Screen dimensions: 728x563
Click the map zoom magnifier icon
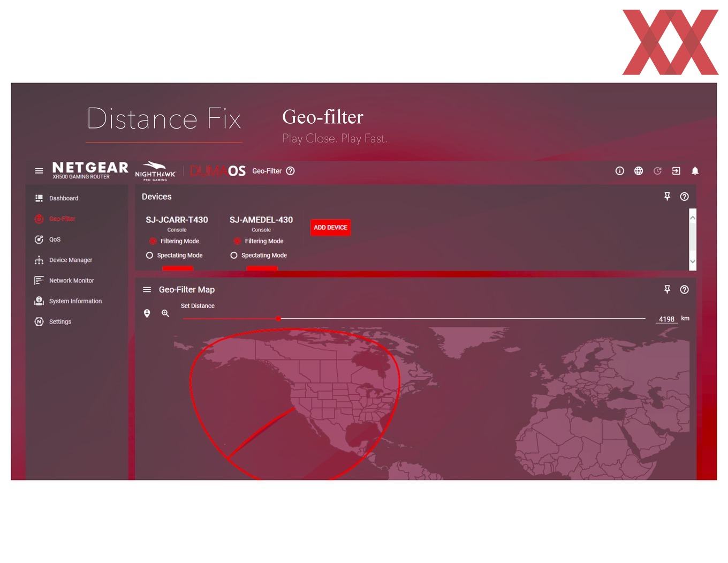[165, 313]
